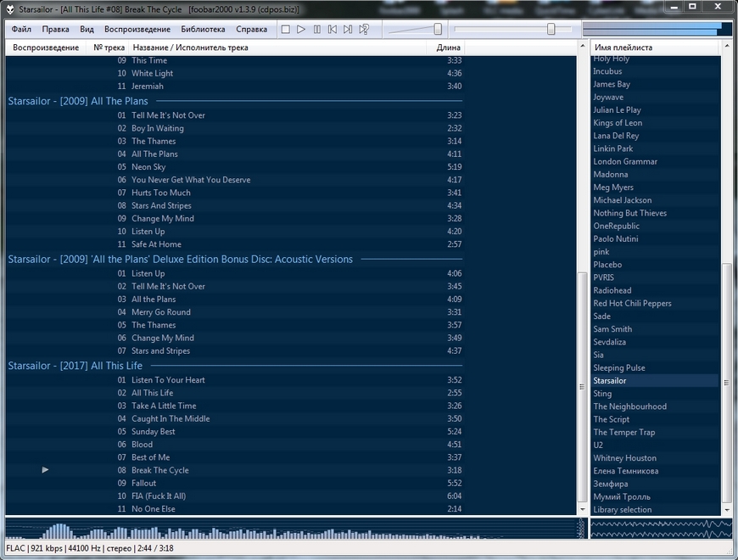Select the OneRepublic playlist
The height and width of the screenshot is (560, 738).
click(655, 226)
